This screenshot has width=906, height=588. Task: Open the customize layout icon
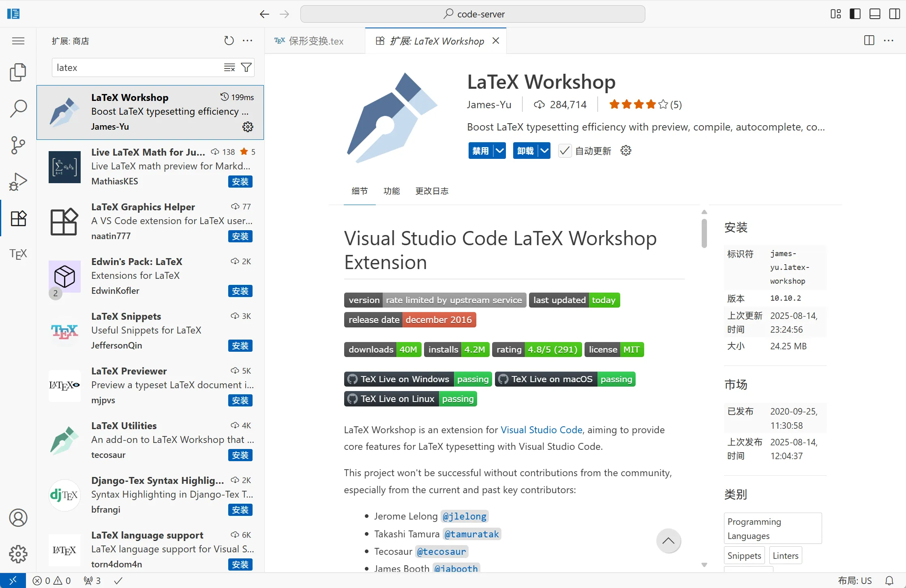pyautogui.click(x=835, y=14)
